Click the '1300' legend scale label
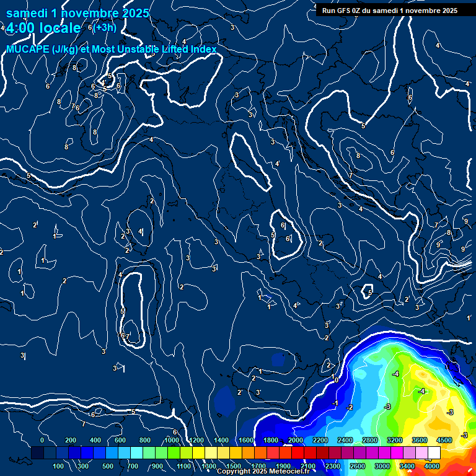The height and width of the screenshot is (476, 476). 209,466
